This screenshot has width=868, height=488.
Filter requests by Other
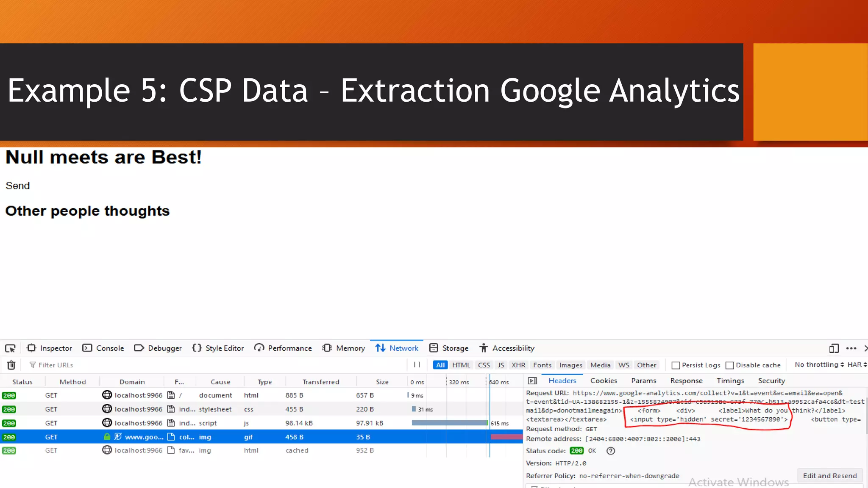point(646,365)
